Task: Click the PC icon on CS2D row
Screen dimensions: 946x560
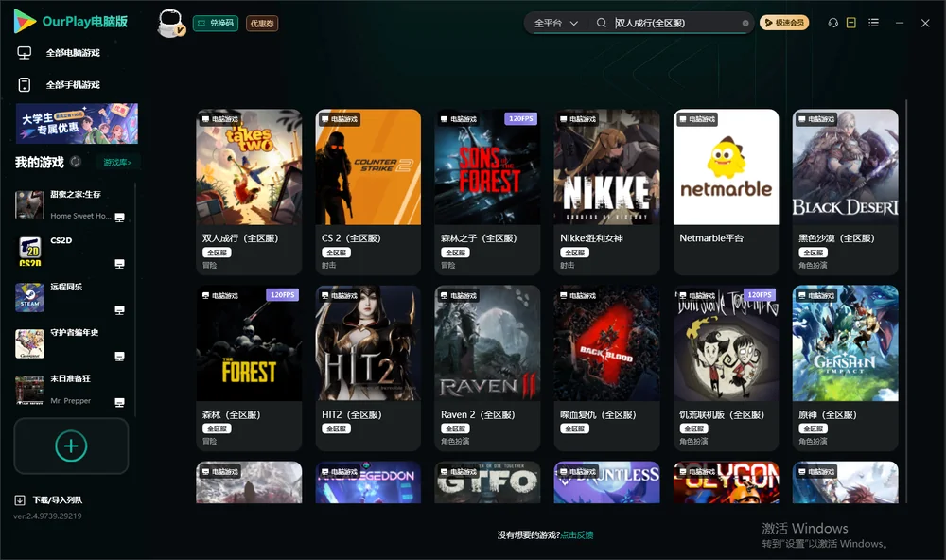Action: pos(119,264)
